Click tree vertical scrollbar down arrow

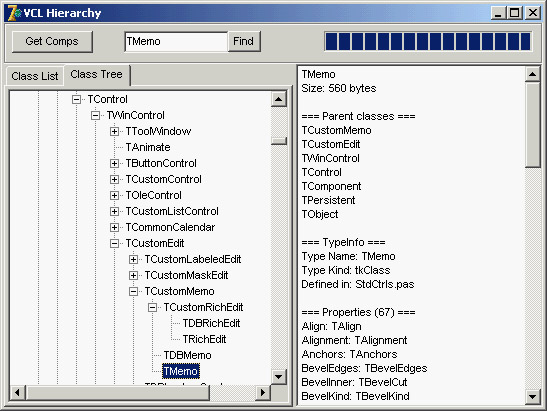point(279,377)
